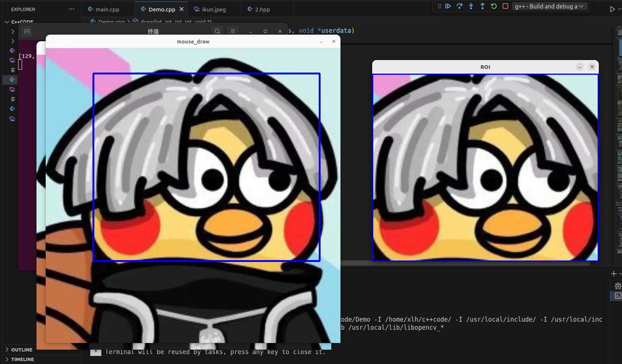Click the EXPLORER panel title
The height and width of the screenshot is (364, 622).
[x=23, y=9]
